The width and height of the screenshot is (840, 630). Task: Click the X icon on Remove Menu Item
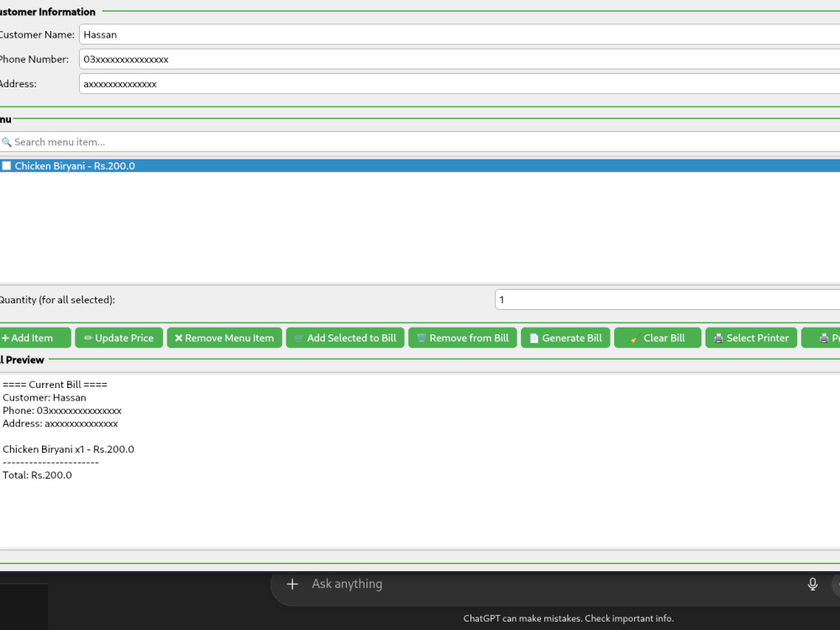click(179, 338)
